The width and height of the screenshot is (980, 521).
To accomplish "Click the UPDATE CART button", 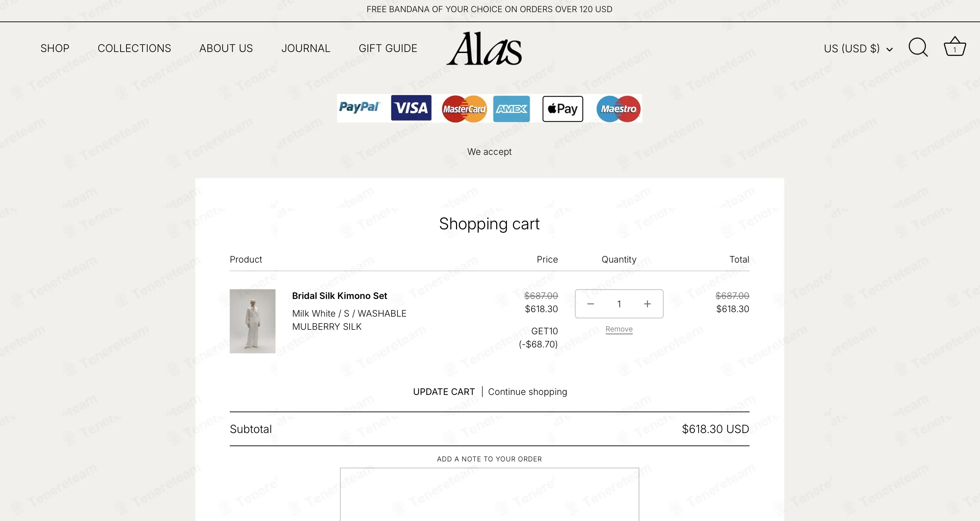I will [x=444, y=392].
